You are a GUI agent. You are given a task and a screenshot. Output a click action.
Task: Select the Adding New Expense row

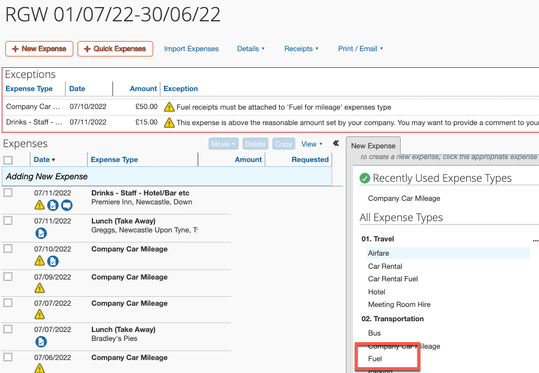167,176
